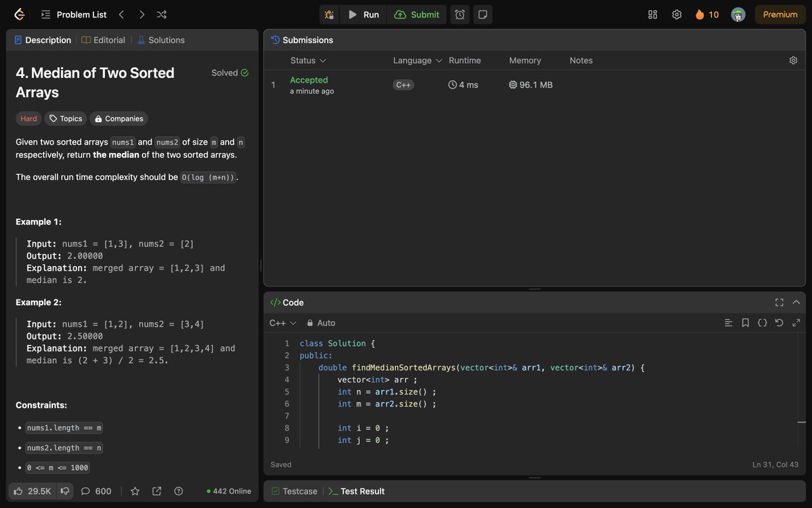Open the Status column filter dropdown

pyautogui.click(x=309, y=60)
